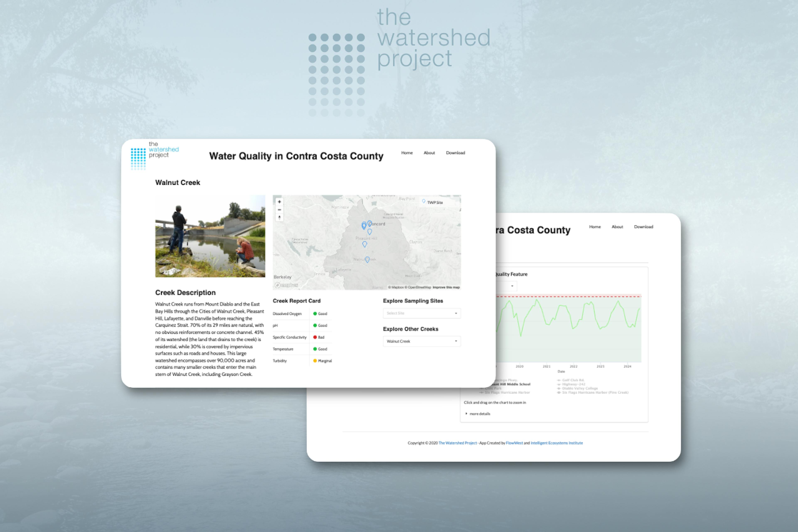Click the map pin near Pleasant Hill
This screenshot has height=532, width=798.
click(x=364, y=244)
